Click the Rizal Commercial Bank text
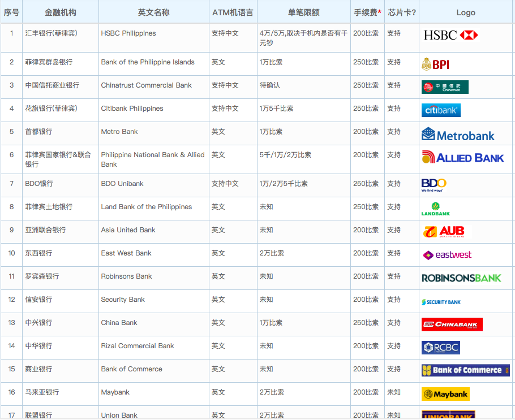515x420 pixels. [x=138, y=346]
